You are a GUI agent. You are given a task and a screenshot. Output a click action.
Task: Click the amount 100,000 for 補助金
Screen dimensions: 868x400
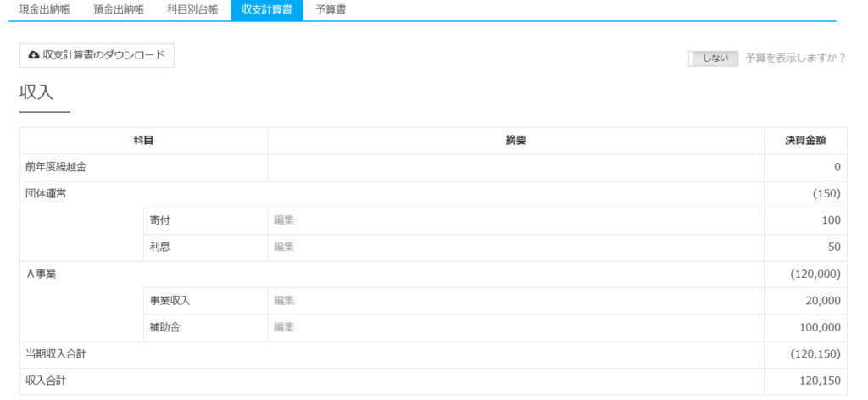coord(821,327)
